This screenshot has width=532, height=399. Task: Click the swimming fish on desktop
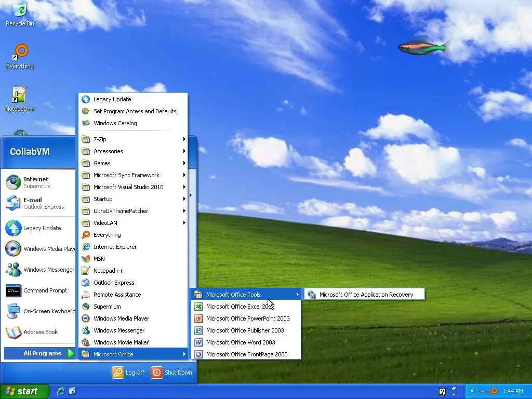point(422,48)
